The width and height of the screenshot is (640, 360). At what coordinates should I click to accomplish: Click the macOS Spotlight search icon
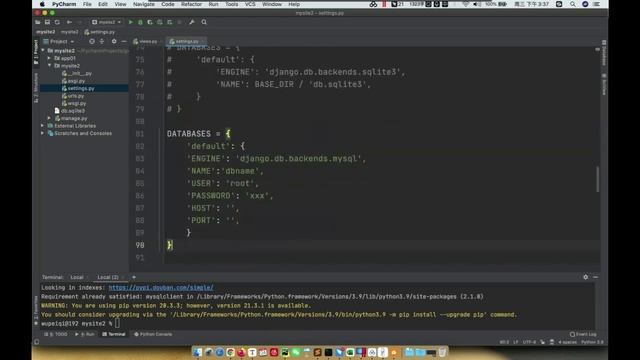573,4
